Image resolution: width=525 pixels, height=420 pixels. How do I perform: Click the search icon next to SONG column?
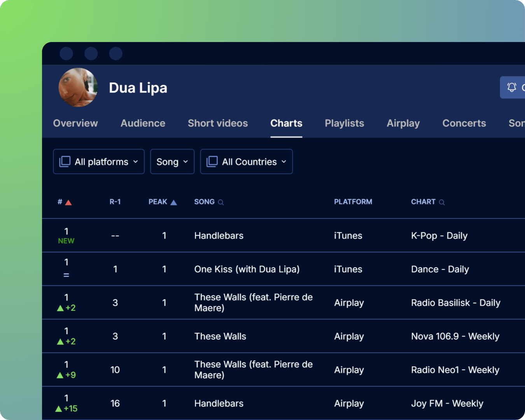221,202
